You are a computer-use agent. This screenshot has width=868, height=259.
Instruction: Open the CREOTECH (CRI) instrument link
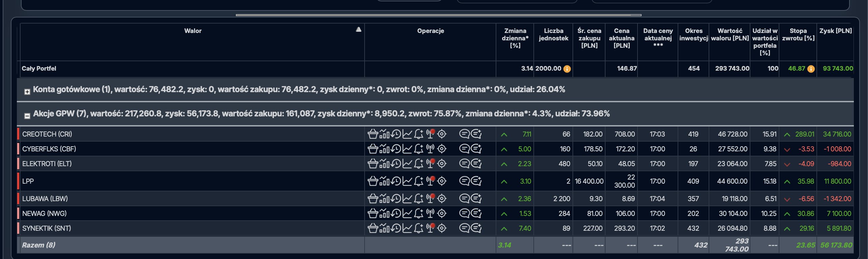tap(47, 134)
